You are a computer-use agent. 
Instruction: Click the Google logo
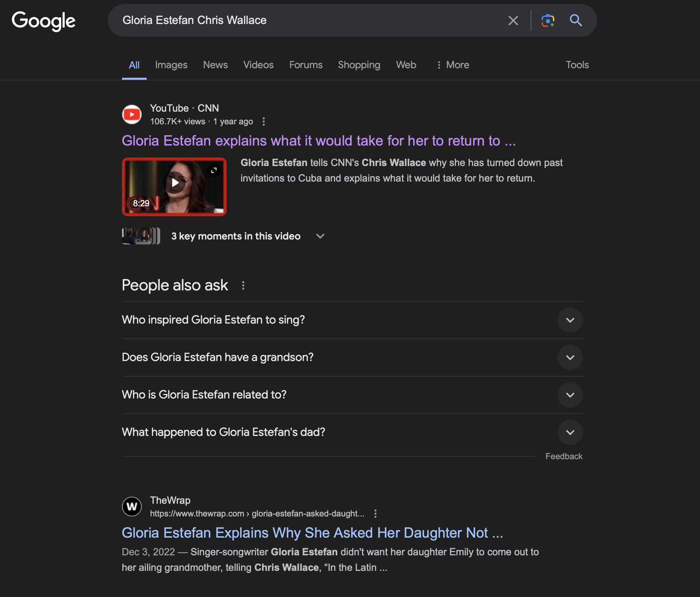43,21
